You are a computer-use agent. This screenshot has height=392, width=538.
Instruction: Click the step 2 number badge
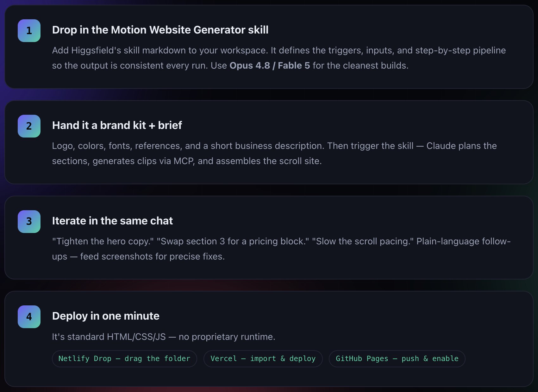[29, 126]
